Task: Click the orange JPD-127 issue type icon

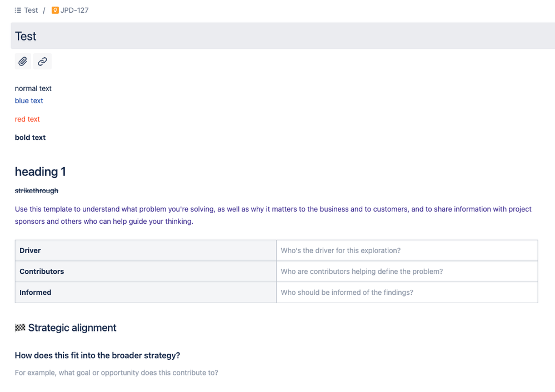Action: coord(55,10)
